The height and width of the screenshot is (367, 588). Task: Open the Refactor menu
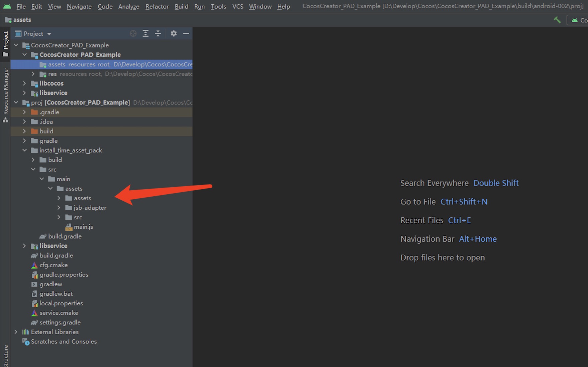pyautogui.click(x=157, y=6)
